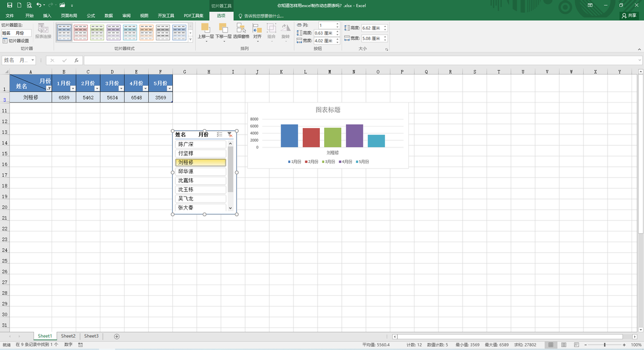Add a new sheet with plus icon
This screenshot has width=644, height=350.
pyautogui.click(x=116, y=336)
